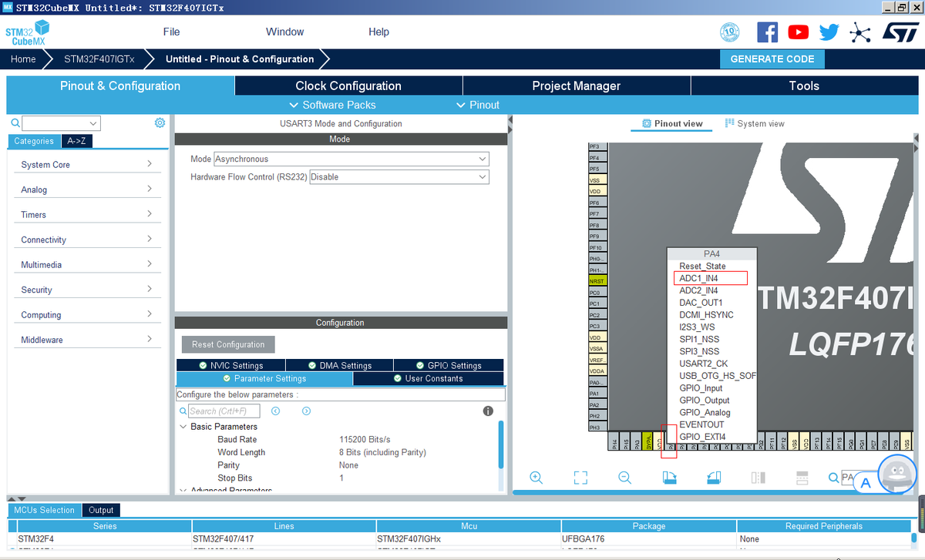Open the NVIC Settings tab
925x560 pixels.
[x=230, y=365]
